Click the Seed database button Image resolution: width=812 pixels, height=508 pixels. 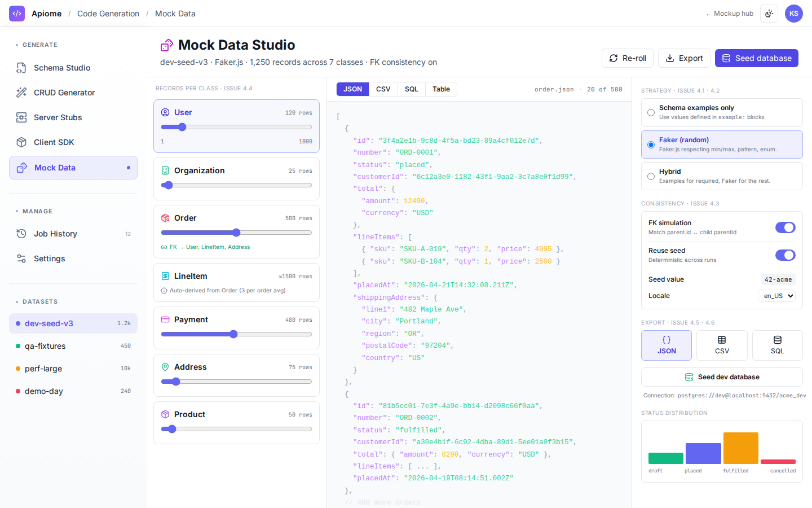[x=757, y=58]
